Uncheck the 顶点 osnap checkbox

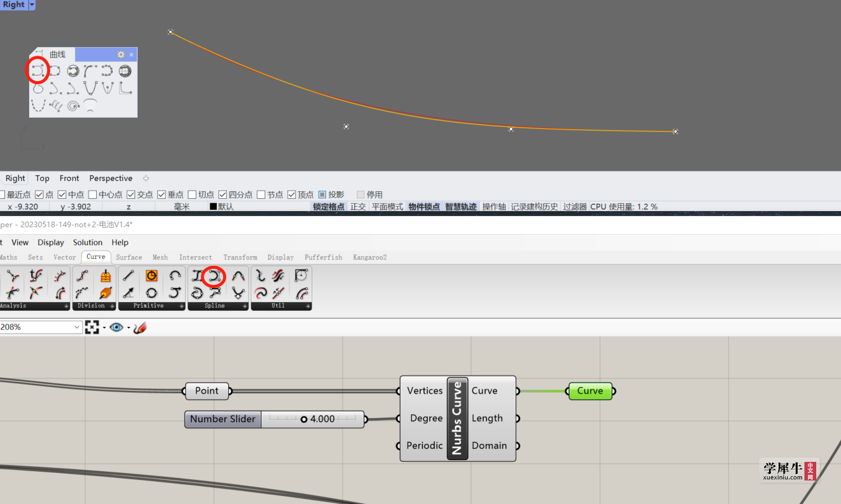[292, 194]
